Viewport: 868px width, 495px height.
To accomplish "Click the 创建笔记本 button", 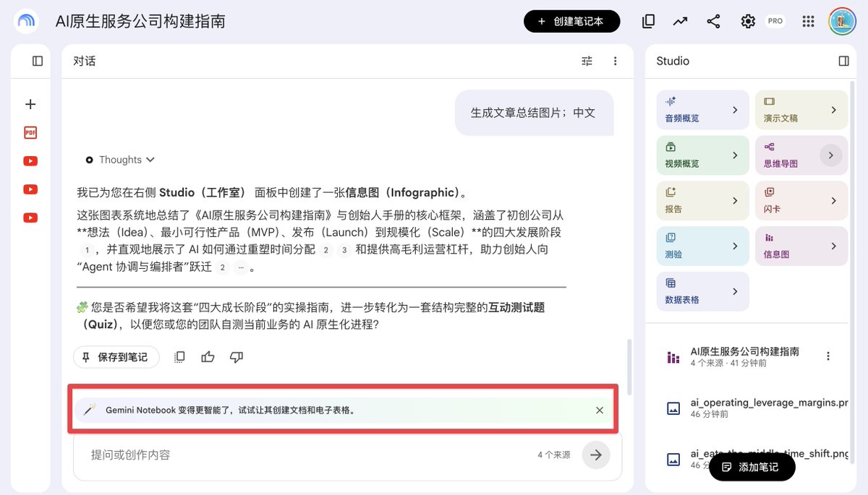I will click(x=572, y=22).
